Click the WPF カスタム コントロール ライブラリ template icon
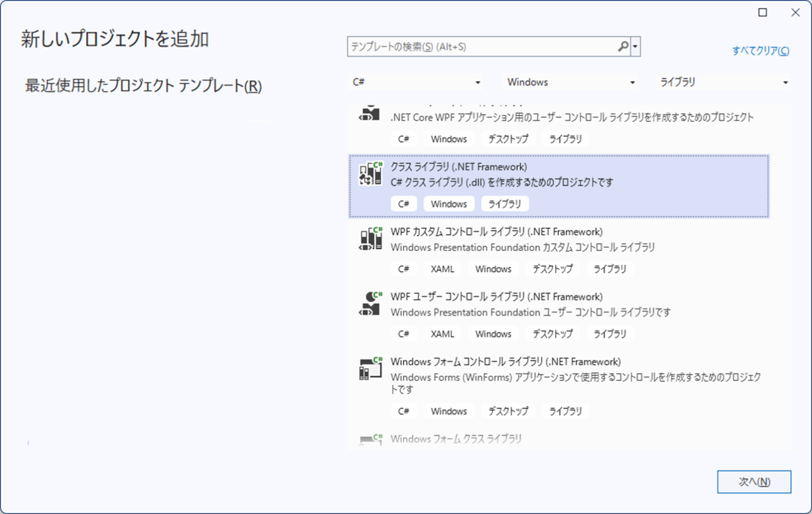 click(371, 238)
